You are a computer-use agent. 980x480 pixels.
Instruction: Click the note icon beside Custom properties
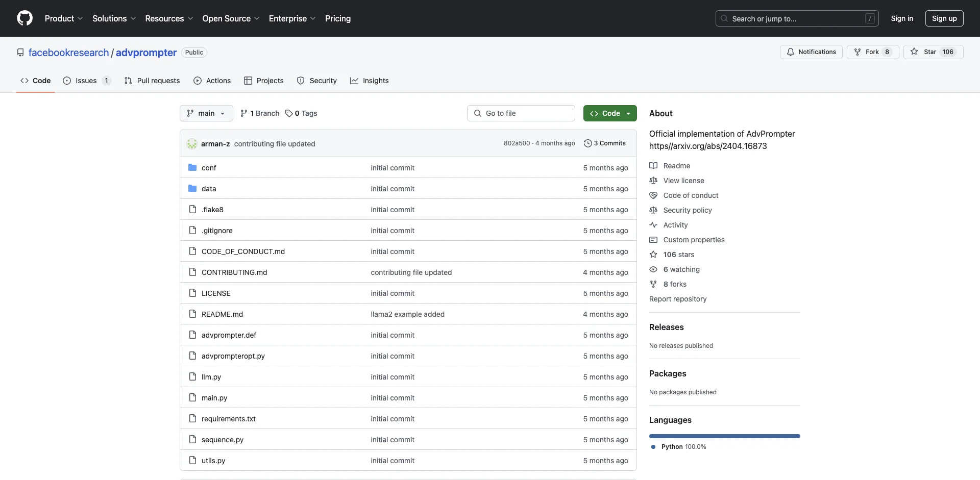(x=653, y=240)
